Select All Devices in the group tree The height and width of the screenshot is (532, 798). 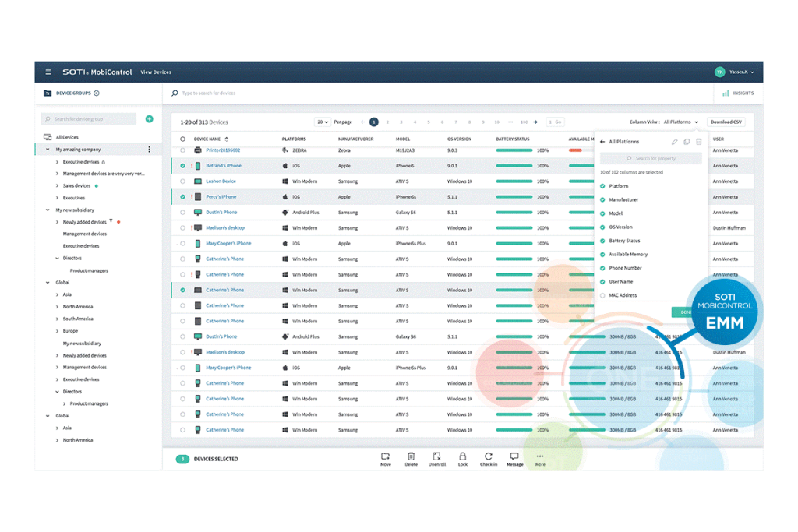pyautogui.click(x=67, y=137)
